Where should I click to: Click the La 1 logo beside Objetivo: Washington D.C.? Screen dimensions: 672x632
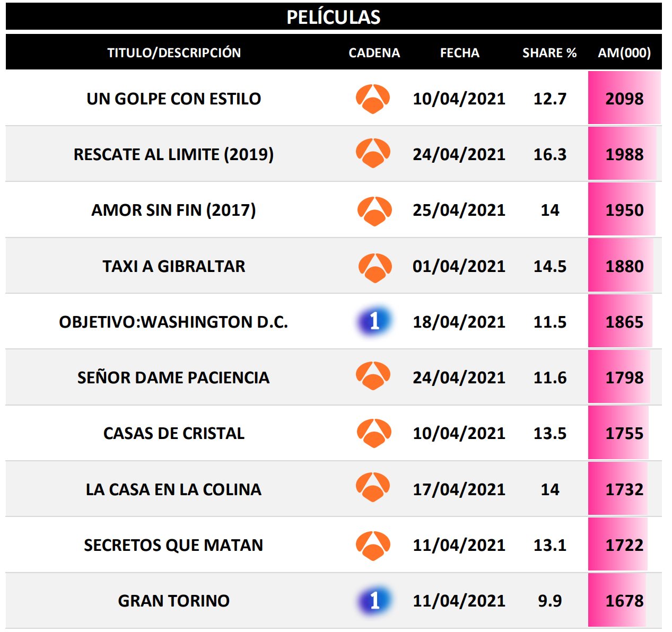click(374, 321)
